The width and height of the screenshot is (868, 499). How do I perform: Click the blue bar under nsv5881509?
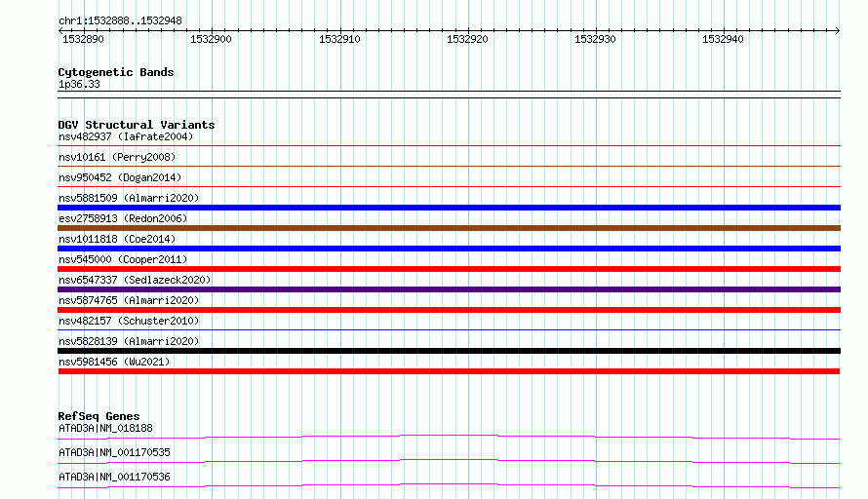pos(449,208)
